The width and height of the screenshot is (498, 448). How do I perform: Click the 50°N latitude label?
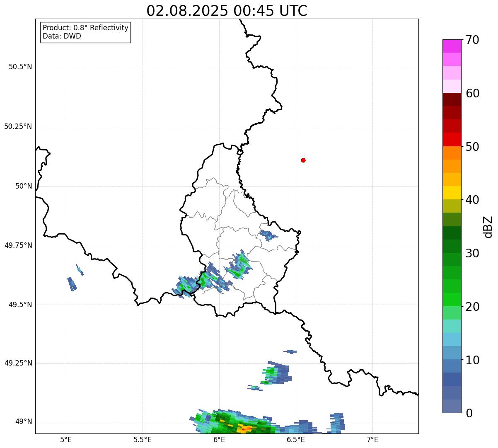coord(24,186)
